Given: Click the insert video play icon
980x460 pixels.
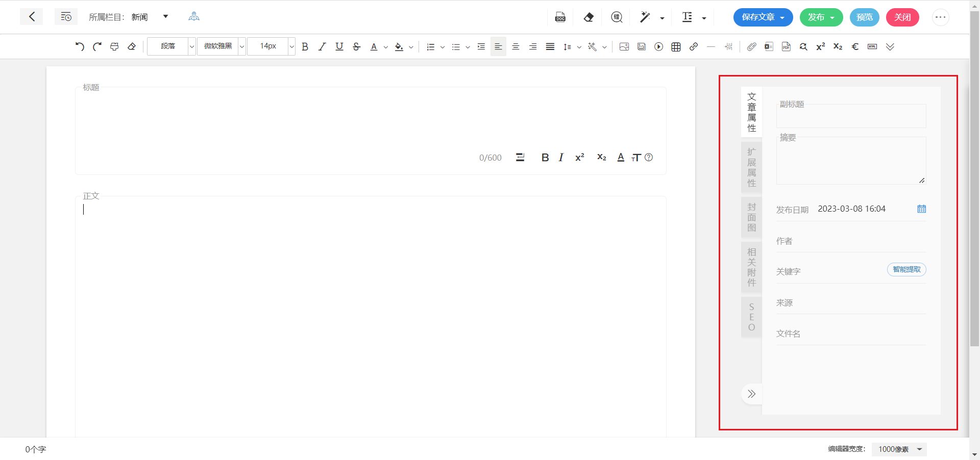Looking at the screenshot, I should coord(658,47).
